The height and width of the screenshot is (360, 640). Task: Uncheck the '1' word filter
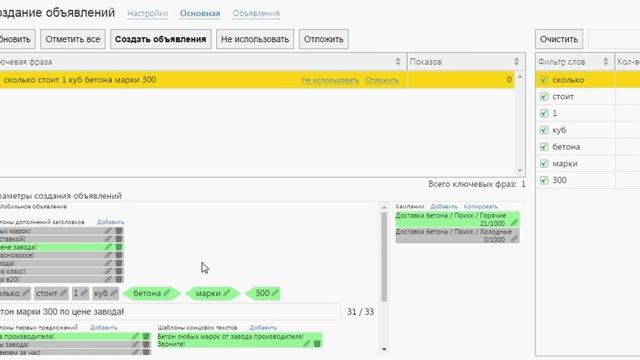(x=544, y=113)
